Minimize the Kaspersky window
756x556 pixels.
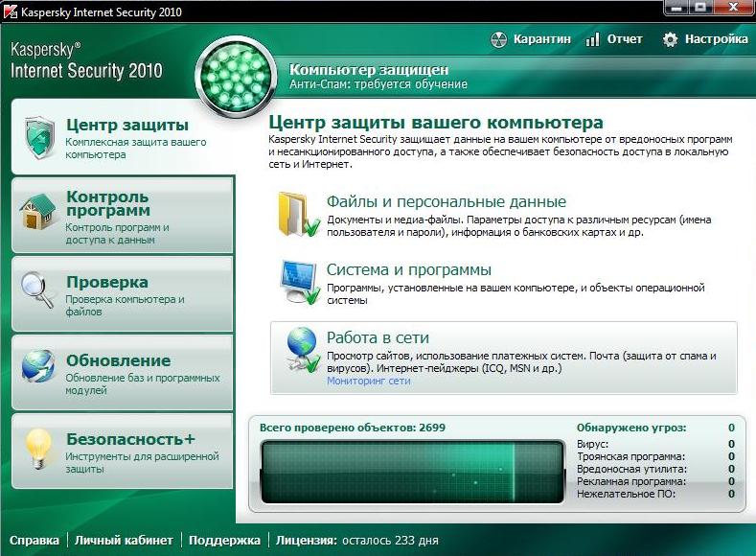point(676,8)
